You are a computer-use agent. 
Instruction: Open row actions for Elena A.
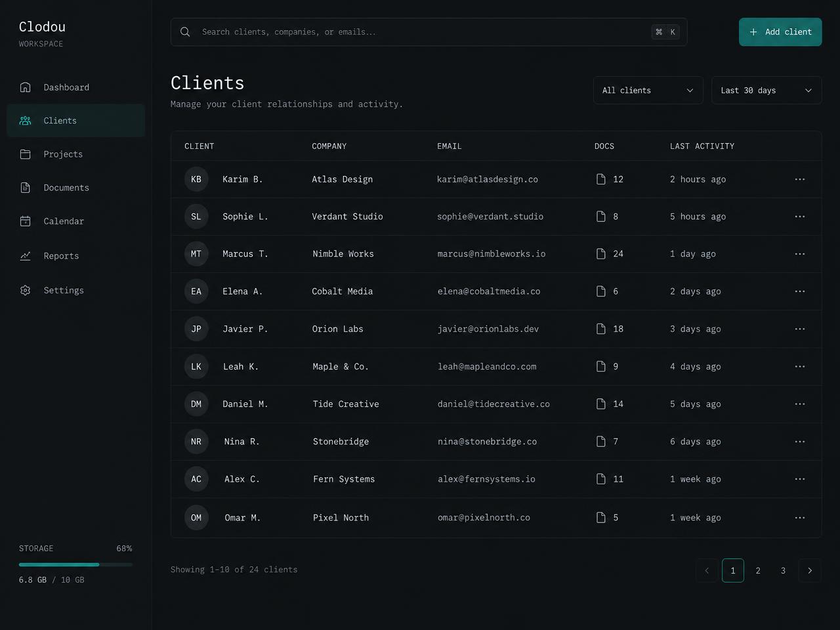(x=799, y=291)
